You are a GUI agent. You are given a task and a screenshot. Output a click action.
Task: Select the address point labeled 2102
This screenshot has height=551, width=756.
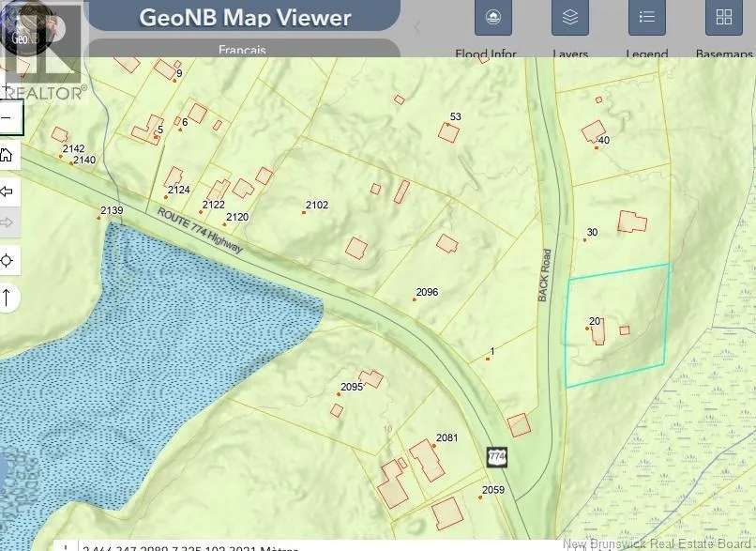304,212
